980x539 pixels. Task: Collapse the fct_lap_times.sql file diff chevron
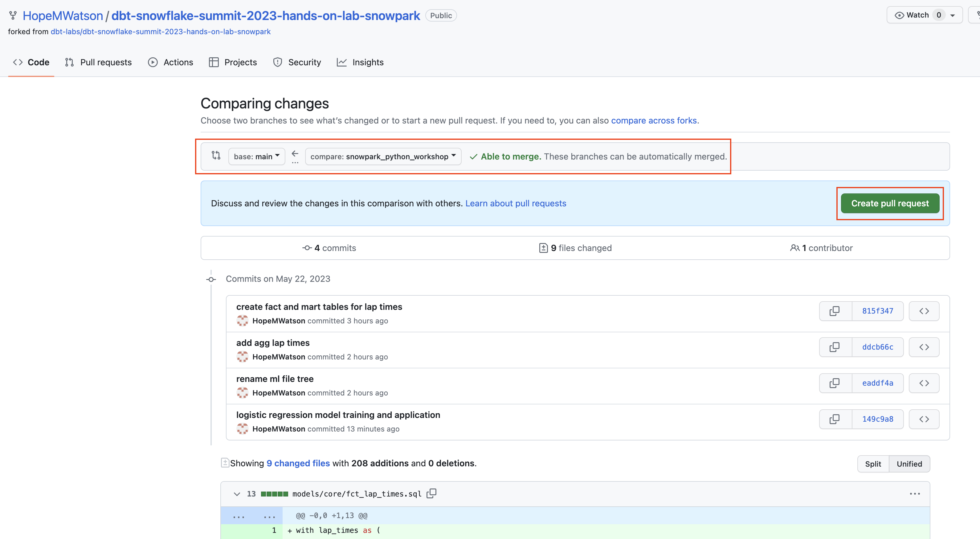pyautogui.click(x=237, y=493)
